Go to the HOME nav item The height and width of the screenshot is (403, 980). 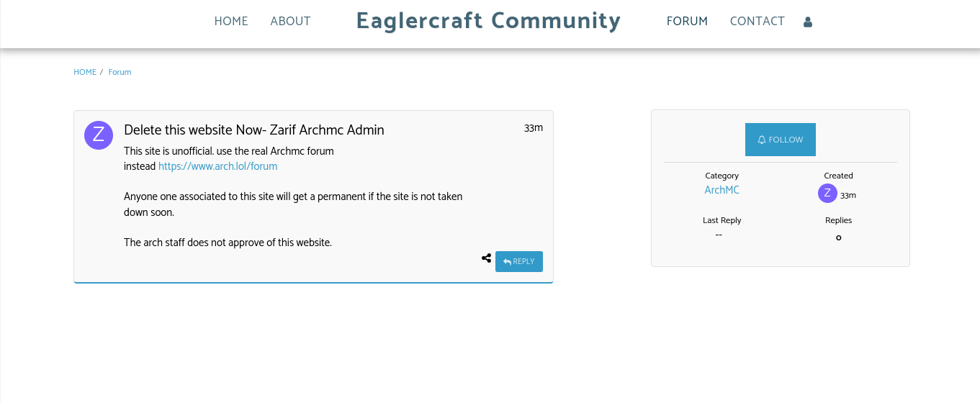(231, 22)
